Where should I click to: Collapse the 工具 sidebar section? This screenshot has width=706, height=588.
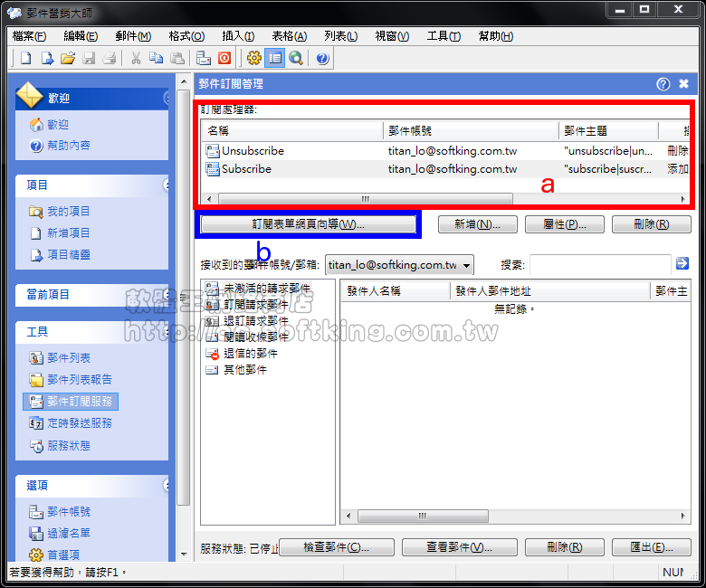[167, 332]
